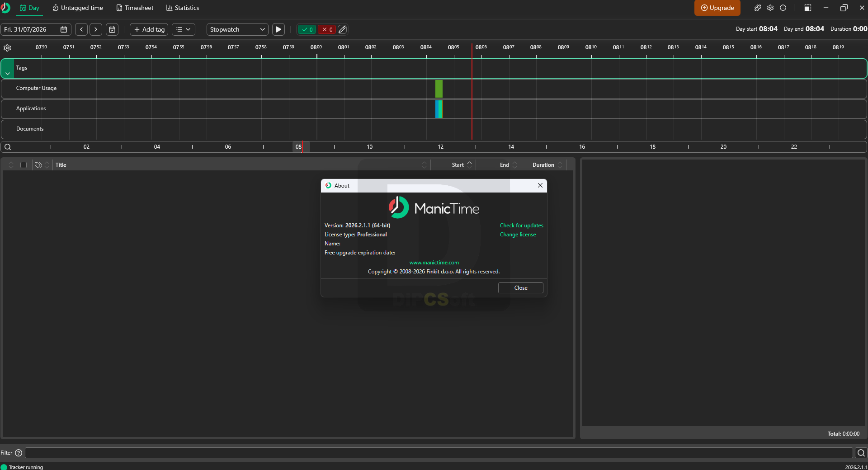Click the green activity block in Computer Usage
Viewport: 868px width, 470px height.
(x=439, y=89)
